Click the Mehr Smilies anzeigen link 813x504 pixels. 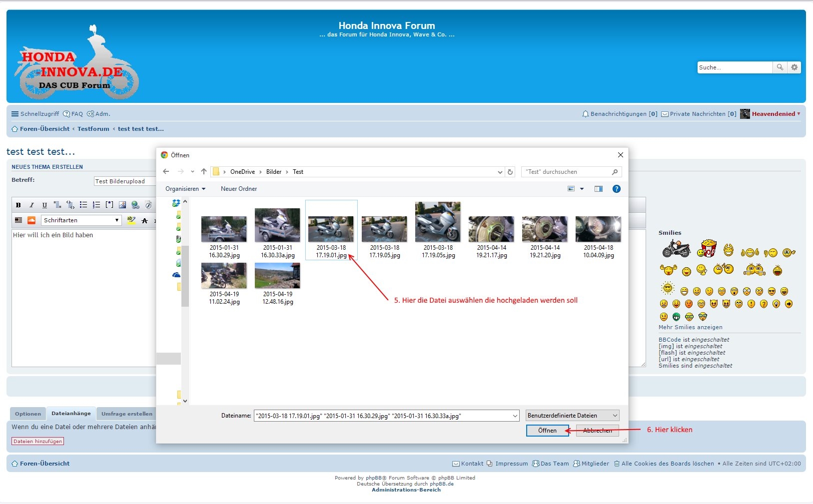(690, 327)
